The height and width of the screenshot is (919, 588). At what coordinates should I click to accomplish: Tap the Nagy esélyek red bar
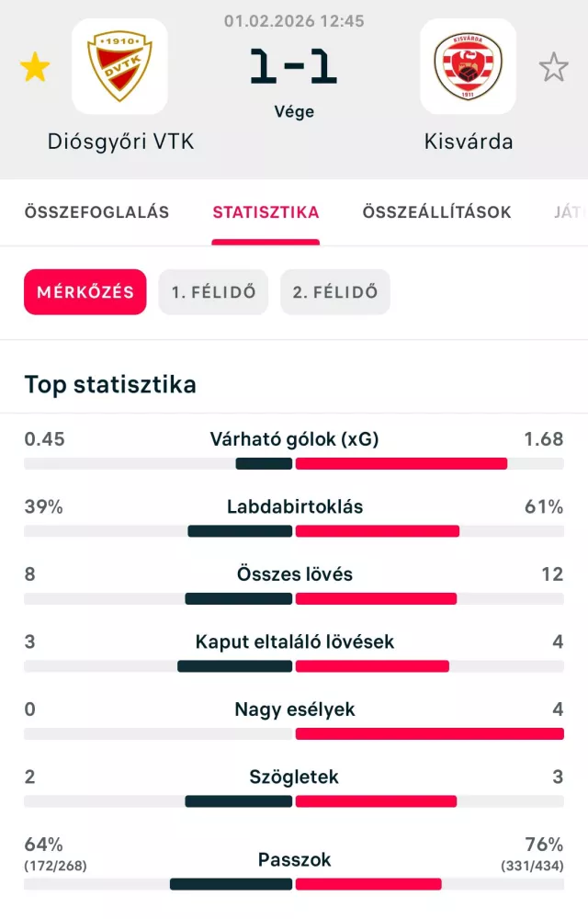(429, 733)
